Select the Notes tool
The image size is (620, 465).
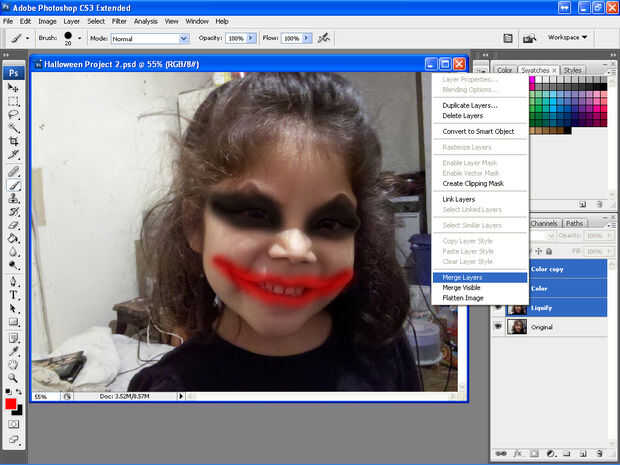(x=13, y=338)
